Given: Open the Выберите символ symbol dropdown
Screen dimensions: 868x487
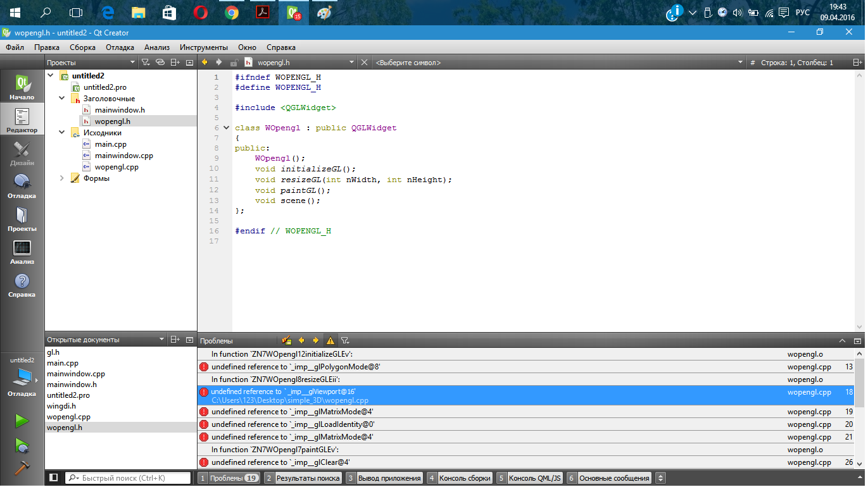Looking at the screenshot, I should (x=559, y=63).
